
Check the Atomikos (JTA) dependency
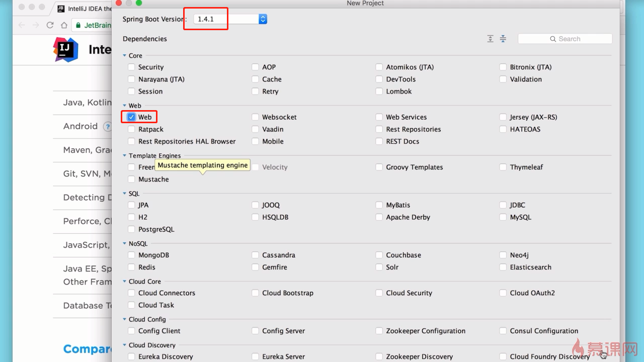click(379, 67)
